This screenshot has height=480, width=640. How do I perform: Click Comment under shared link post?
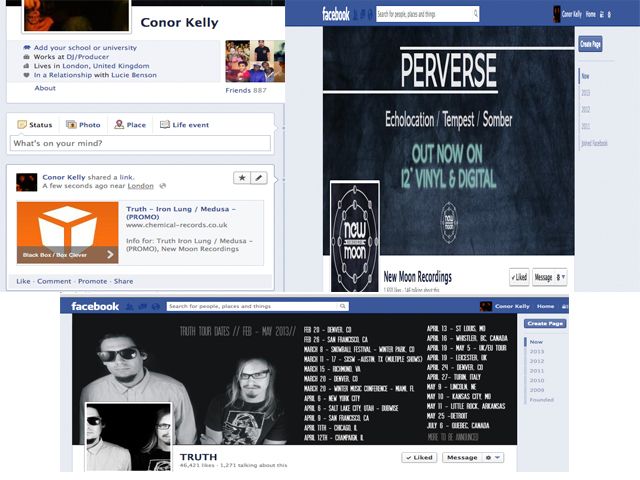pyautogui.click(x=54, y=281)
